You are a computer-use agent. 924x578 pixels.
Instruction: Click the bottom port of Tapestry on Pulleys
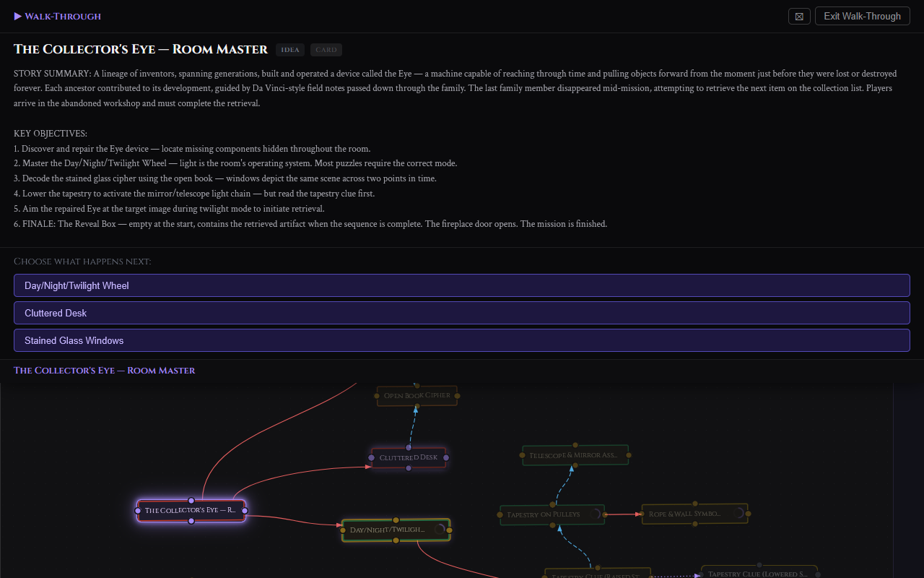(552, 525)
